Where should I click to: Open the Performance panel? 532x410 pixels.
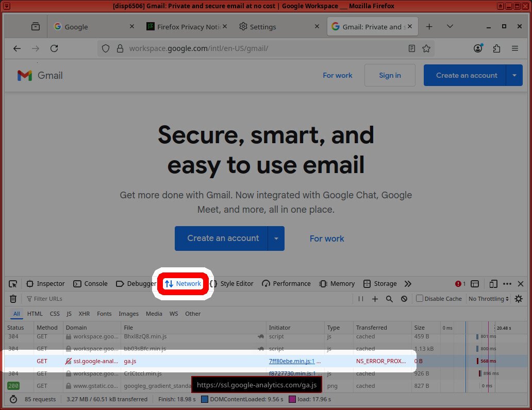[286, 283]
